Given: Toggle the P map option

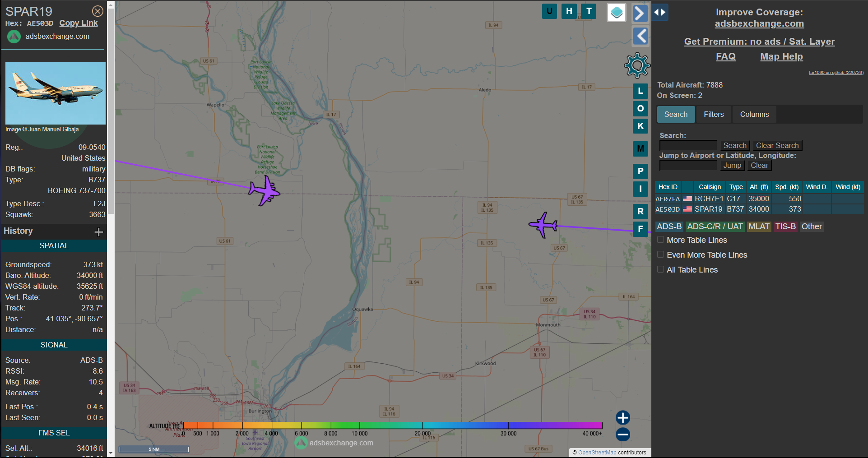Looking at the screenshot, I should pyautogui.click(x=640, y=171).
